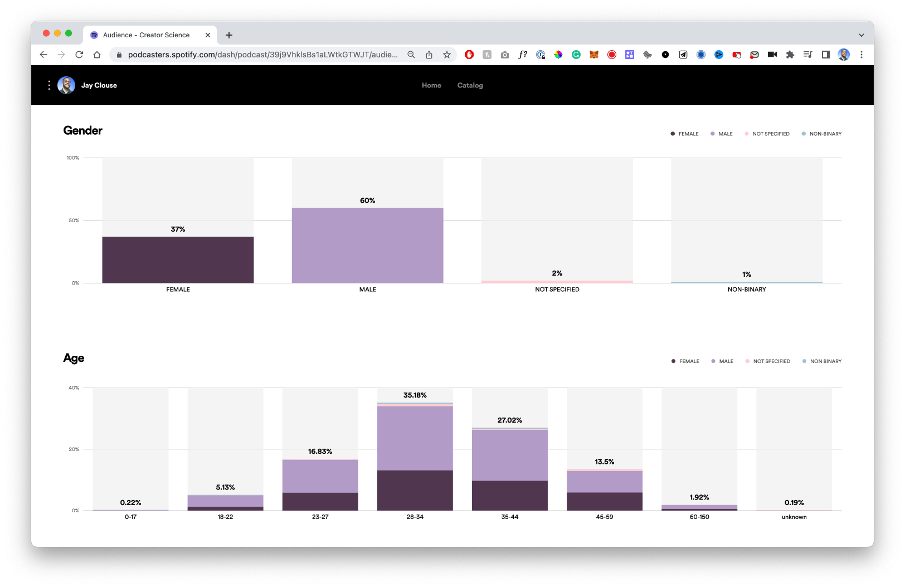This screenshot has width=905, height=588.
Task: Open the new tab with plus
Action: [x=229, y=35]
